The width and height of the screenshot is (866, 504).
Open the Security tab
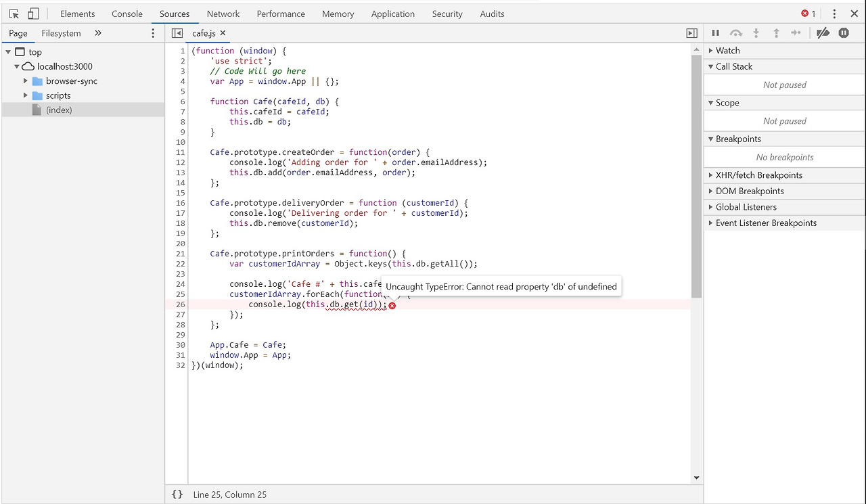click(447, 14)
